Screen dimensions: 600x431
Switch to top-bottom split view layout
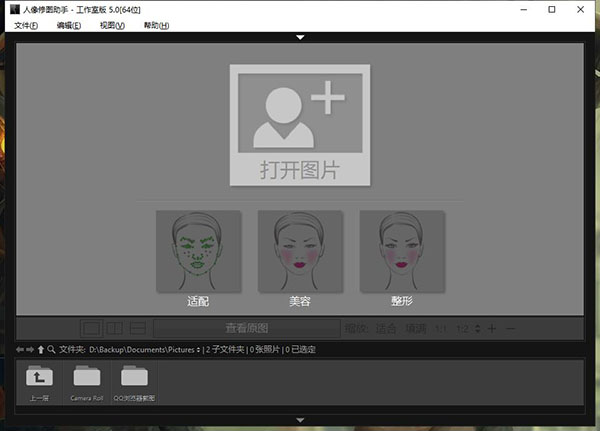138,328
